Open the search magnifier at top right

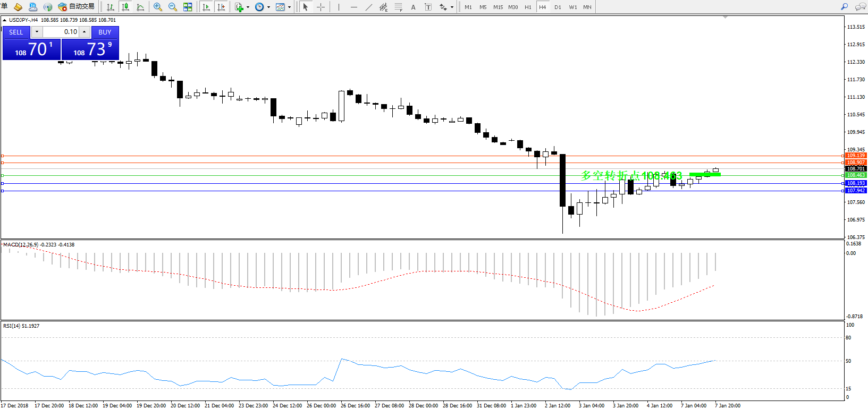[x=844, y=7]
